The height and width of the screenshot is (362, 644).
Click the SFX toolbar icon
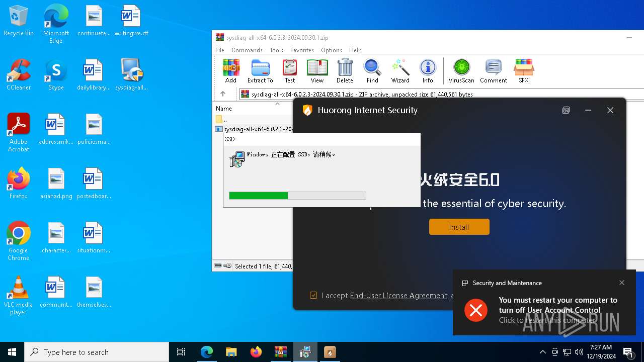click(x=524, y=71)
